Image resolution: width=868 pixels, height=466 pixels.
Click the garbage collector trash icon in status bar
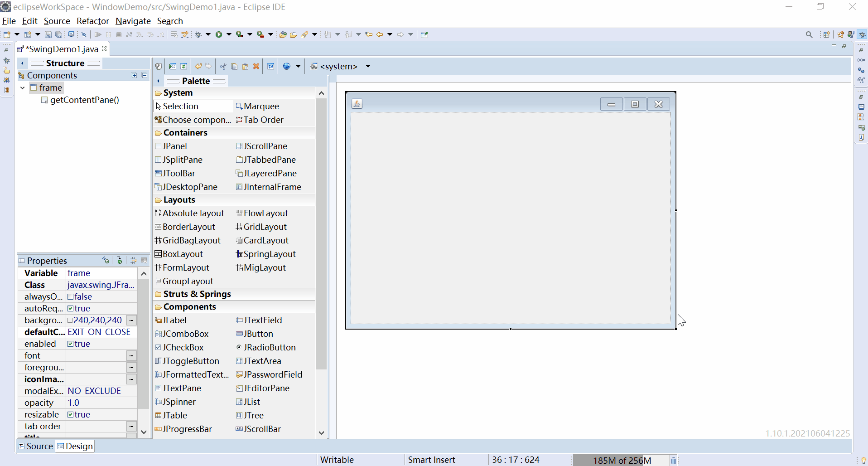point(674,461)
